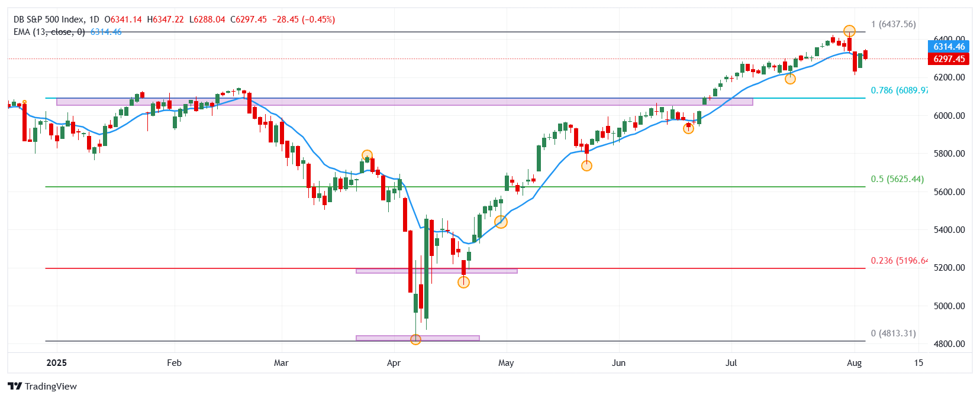Select the orange circle in mid-July

(x=790, y=79)
